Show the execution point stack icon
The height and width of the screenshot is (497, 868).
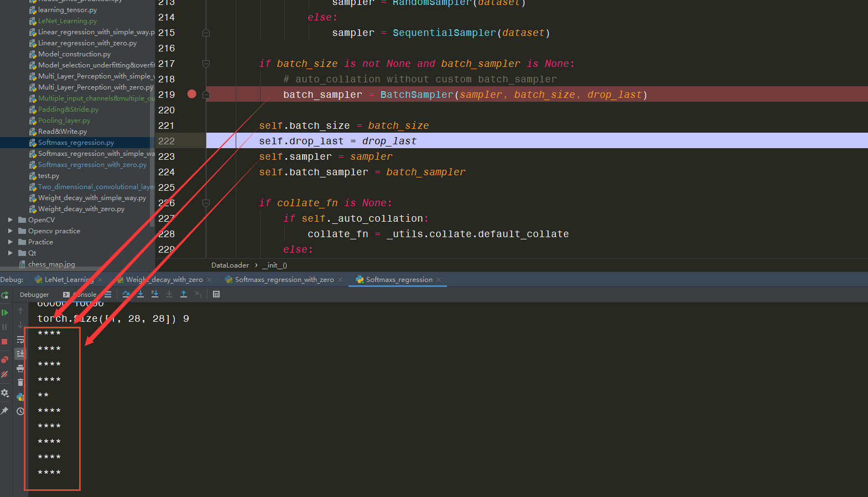[108, 294]
